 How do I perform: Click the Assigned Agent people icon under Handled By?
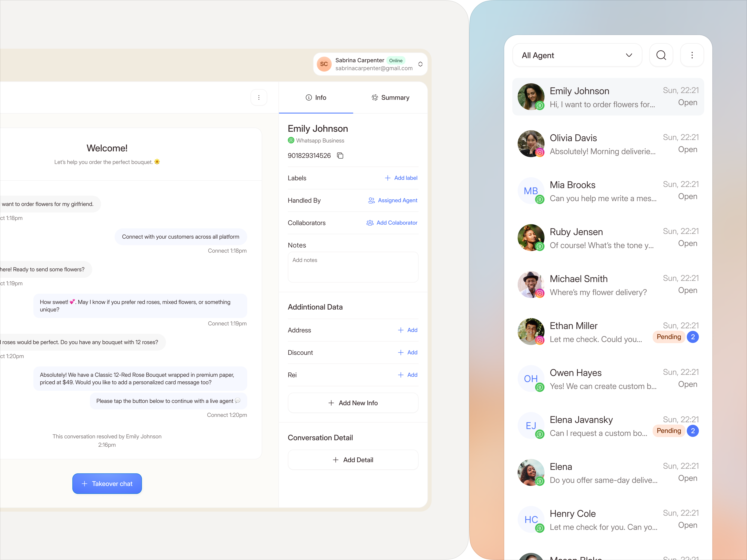[x=371, y=200]
